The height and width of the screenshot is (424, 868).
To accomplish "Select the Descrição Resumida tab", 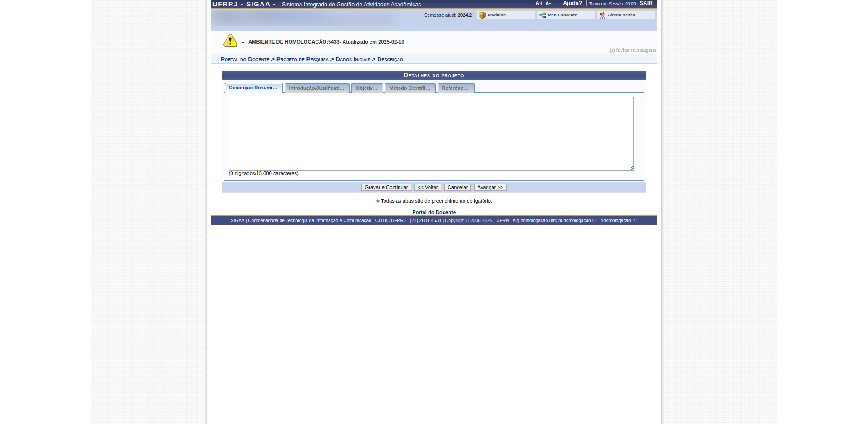I will tap(253, 88).
